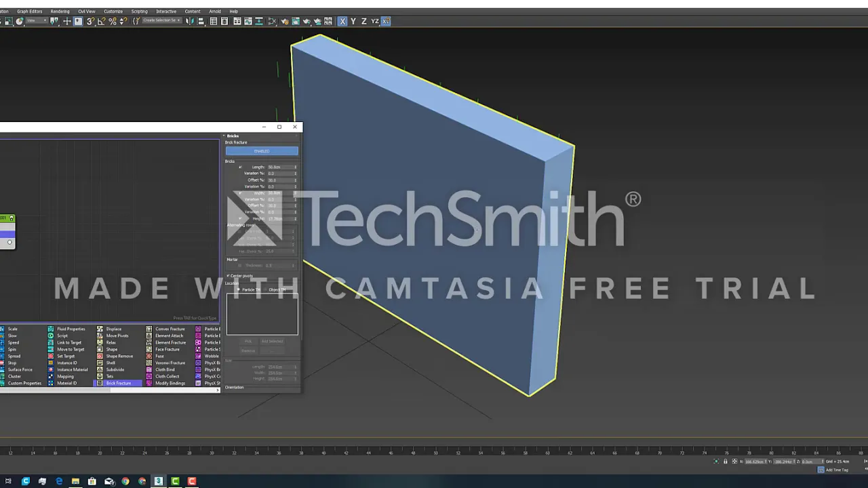The width and height of the screenshot is (868, 488).
Task: Restrict transform to Z axis
Action: point(363,21)
